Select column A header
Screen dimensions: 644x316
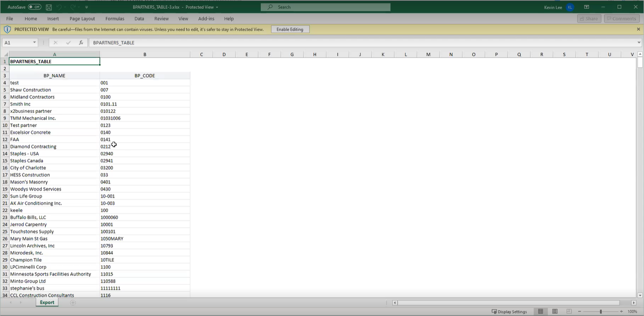(x=54, y=55)
